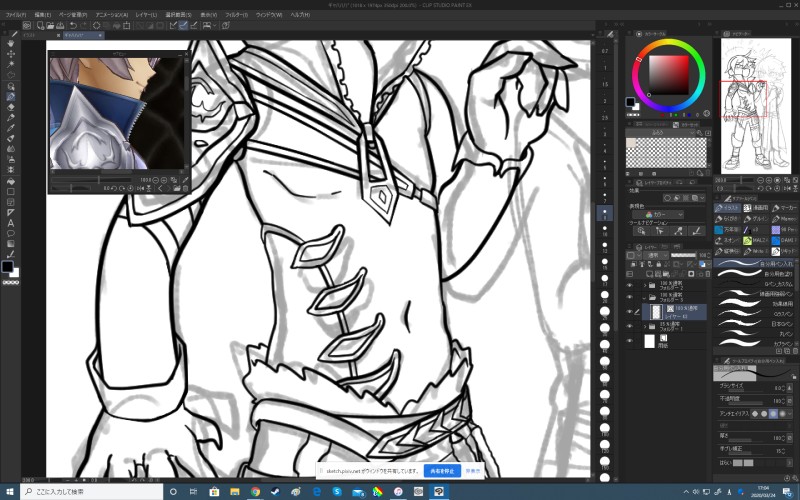Screen dimensions: 800x500
Task: Toggle Snap to special ruler in command bar
Action: pos(184,25)
